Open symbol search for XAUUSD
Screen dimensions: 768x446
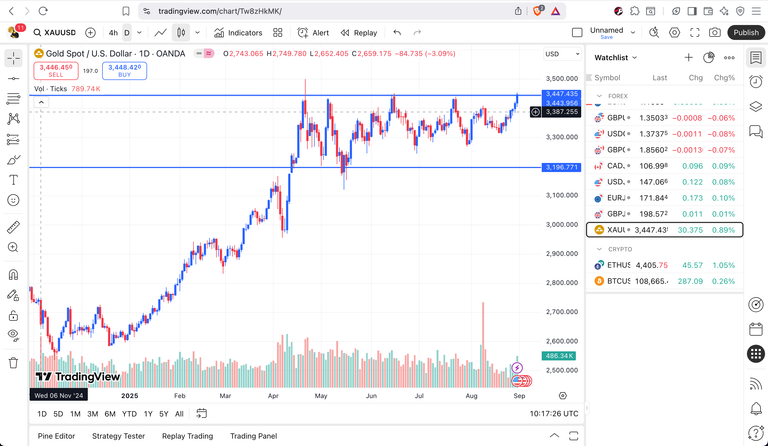(x=54, y=33)
